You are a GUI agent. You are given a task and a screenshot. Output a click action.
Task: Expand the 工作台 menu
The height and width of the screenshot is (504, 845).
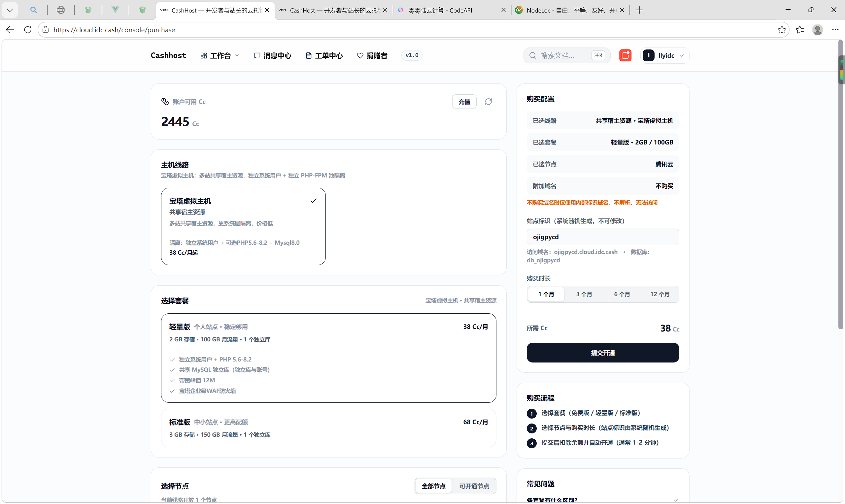coord(220,55)
